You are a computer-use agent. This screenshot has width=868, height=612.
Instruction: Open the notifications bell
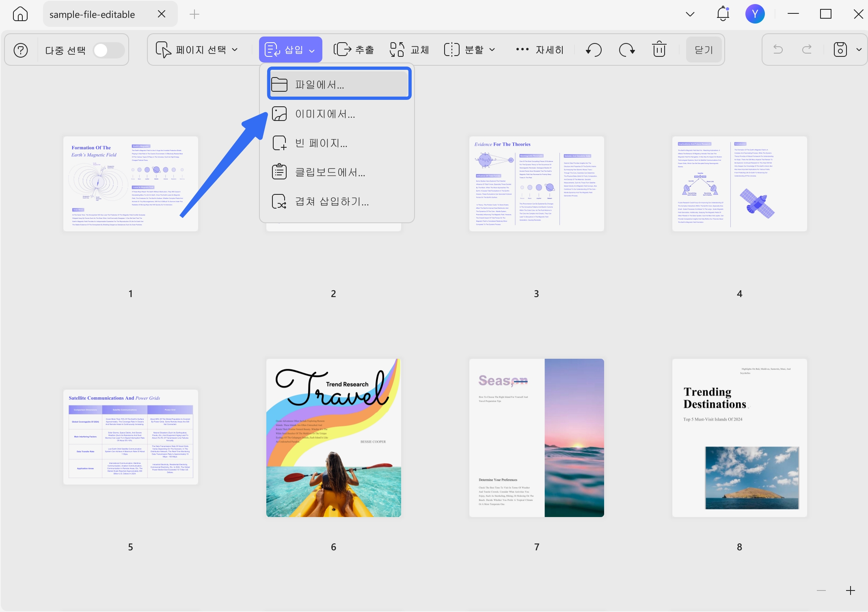723,14
